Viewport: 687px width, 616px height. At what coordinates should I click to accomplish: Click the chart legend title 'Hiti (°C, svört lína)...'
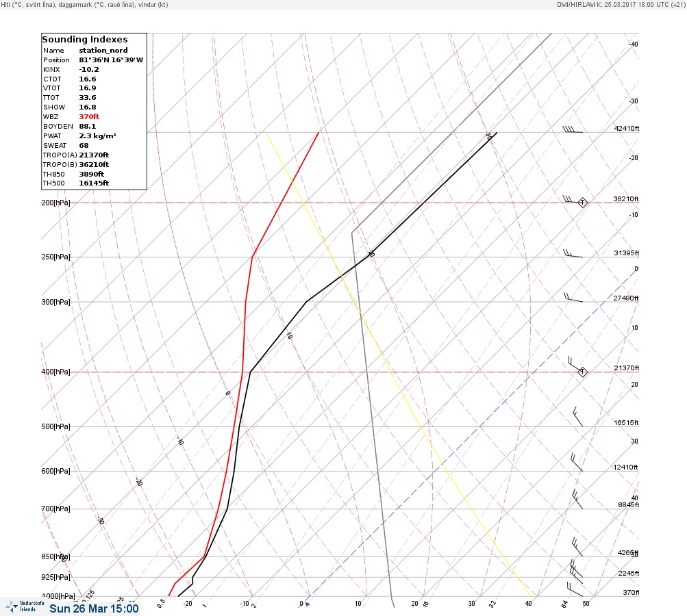pos(84,5)
